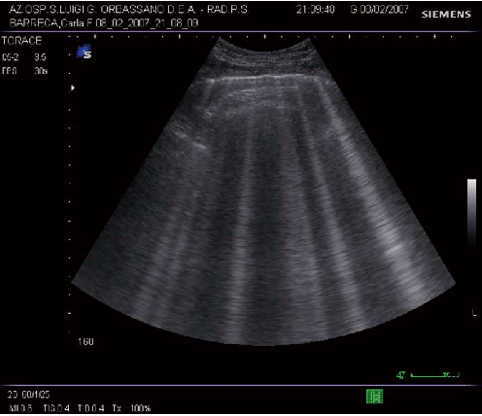The height and width of the screenshot is (416, 482).
Task: Click the TIS 0.4 thermal index readout
Action: coord(56,408)
